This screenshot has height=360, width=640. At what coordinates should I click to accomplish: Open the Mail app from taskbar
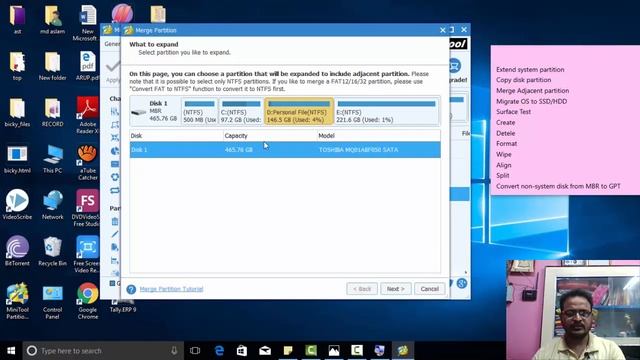coord(265,351)
